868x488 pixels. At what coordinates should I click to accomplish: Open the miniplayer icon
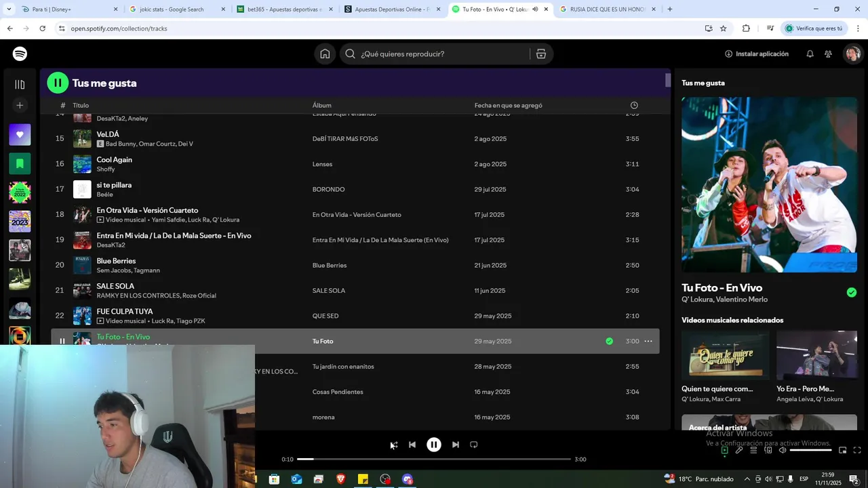point(843,450)
